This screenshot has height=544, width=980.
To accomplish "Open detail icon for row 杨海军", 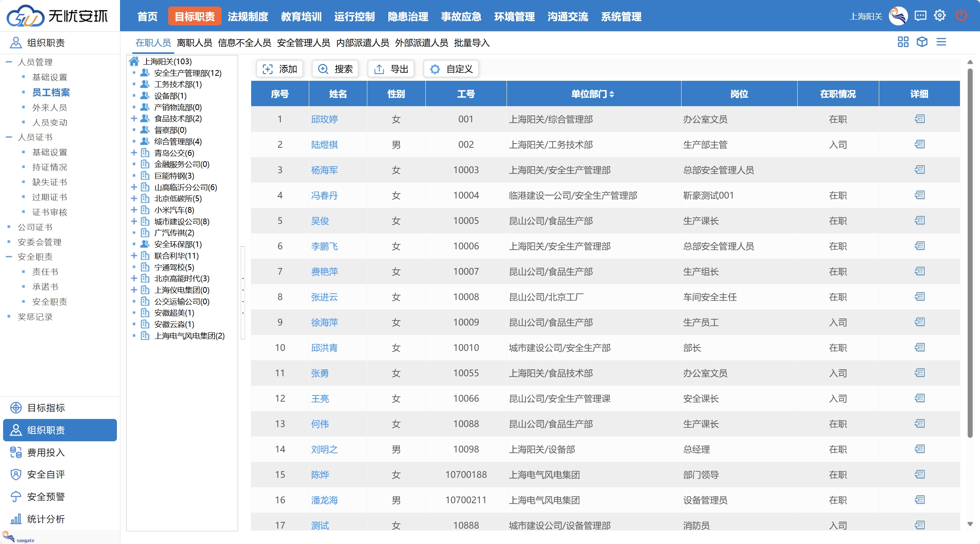I will click(x=919, y=170).
